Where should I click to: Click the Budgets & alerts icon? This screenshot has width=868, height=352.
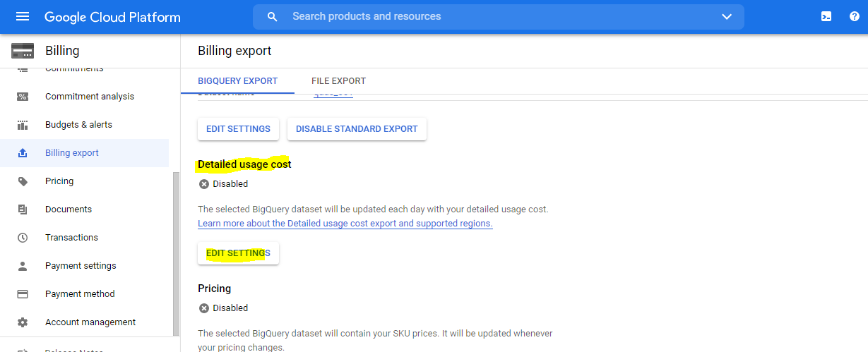[x=23, y=125]
